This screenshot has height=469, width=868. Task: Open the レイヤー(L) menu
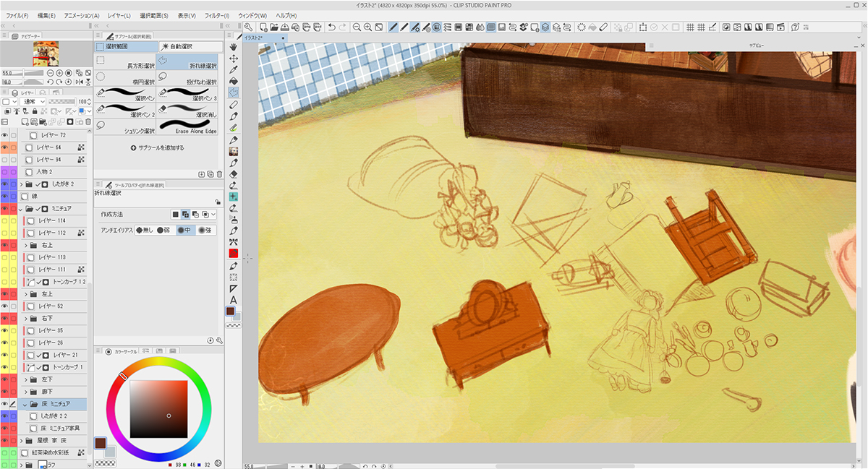click(119, 15)
